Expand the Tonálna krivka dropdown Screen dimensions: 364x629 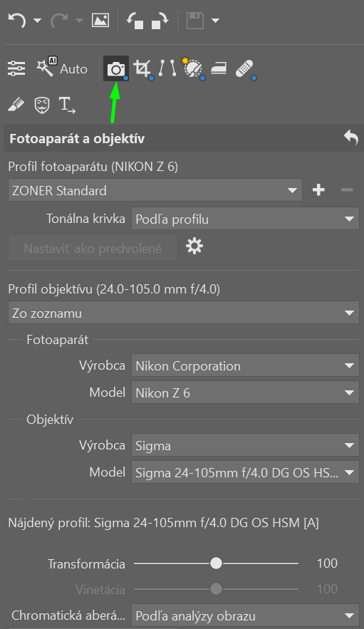pyautogui.click(x=245, y=219)
